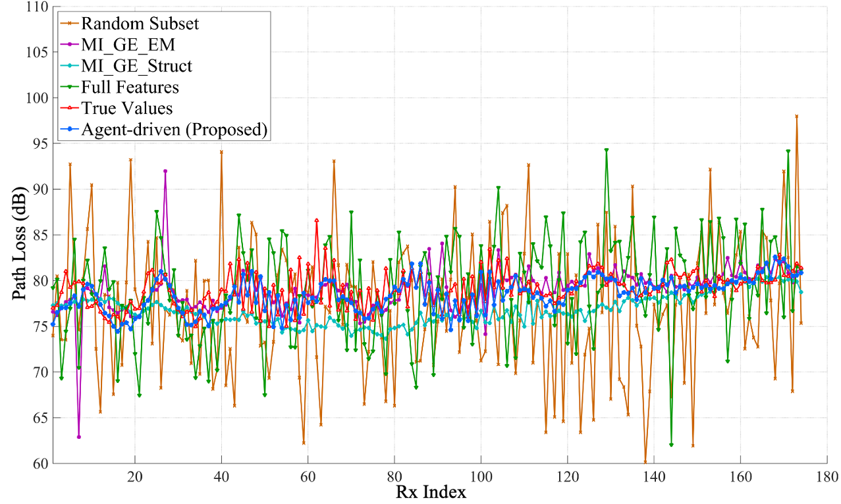Click the magenta MI_GE_EM line swatch
This screenshot has height=504, width=841.
pos(68,45)
